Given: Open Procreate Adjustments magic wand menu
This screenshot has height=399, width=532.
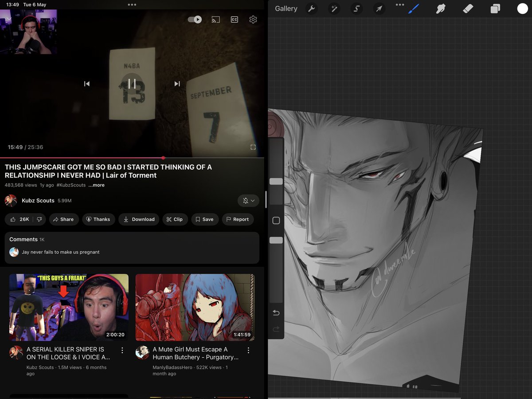Looking at the screenshot, I should point(334,9).
